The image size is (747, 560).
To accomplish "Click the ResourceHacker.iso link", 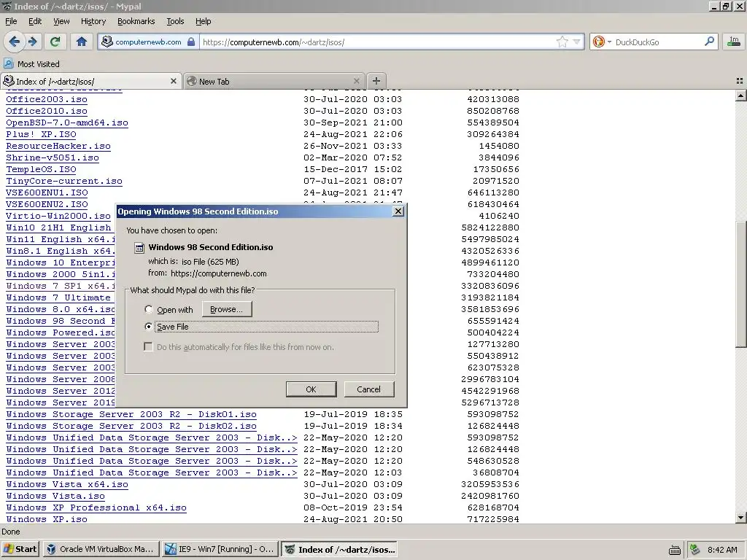I will (x=58, y=146).
